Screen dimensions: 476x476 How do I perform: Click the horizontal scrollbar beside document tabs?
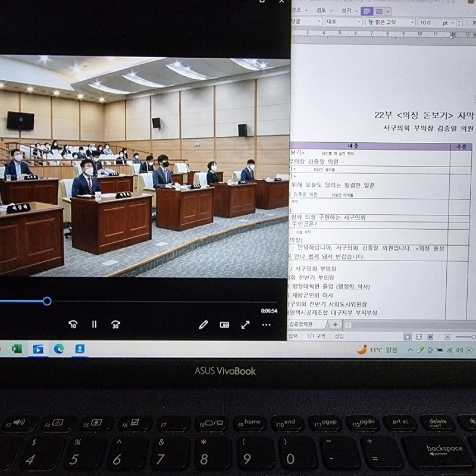410,325
